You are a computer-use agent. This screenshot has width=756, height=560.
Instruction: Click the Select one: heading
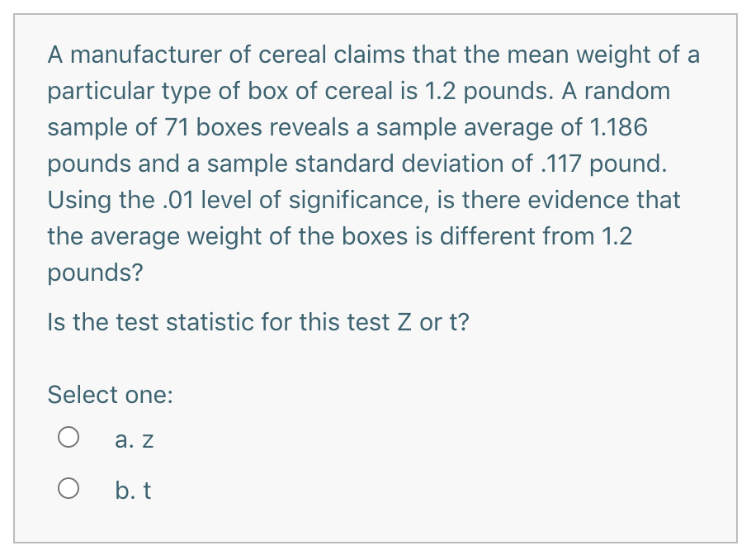tap(109, 395)
